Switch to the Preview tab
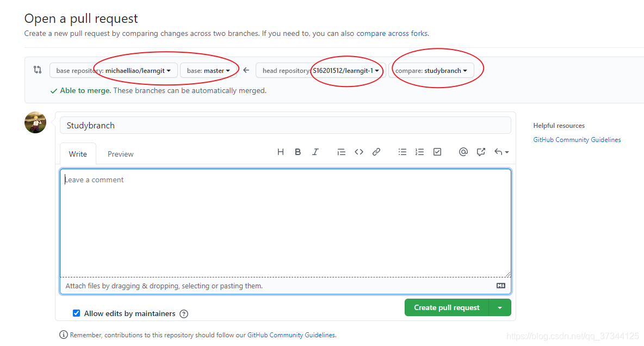 point(120,154)
